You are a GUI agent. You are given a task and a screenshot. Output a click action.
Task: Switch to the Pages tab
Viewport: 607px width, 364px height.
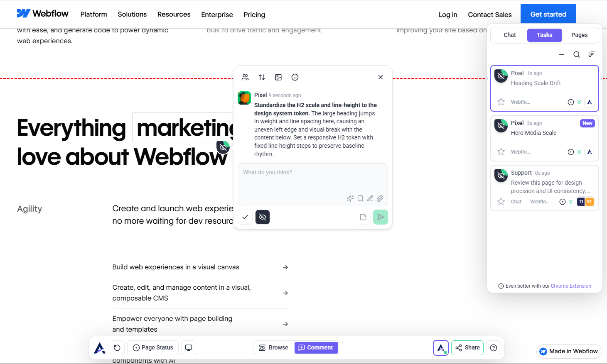coord(579,35)
